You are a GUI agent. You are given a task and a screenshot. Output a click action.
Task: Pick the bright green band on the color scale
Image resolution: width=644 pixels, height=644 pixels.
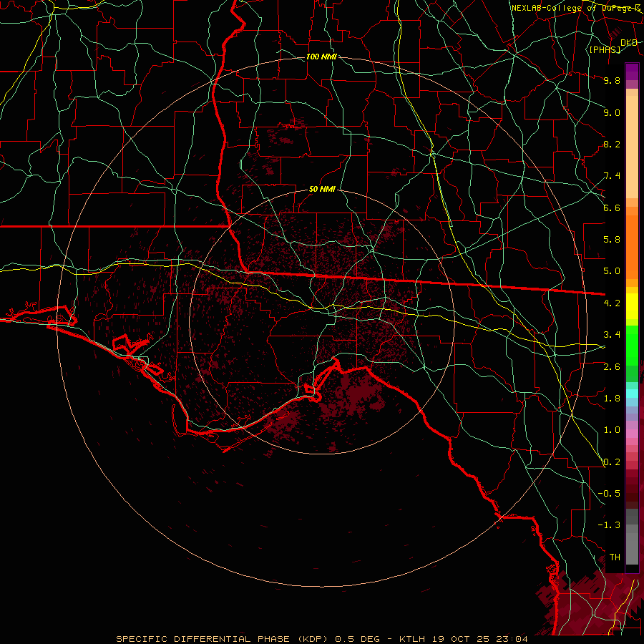632,346
